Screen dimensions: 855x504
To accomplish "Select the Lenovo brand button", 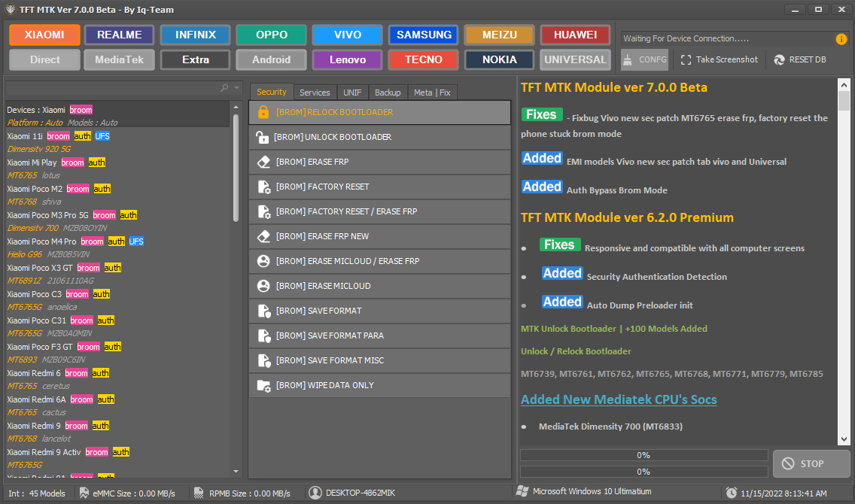I will (348, 59).
